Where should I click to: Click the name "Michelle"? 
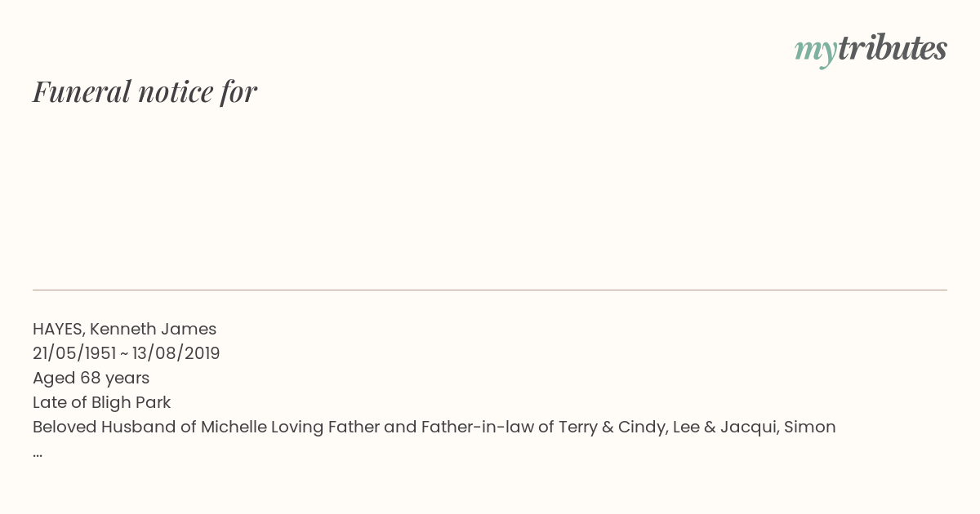233,427
